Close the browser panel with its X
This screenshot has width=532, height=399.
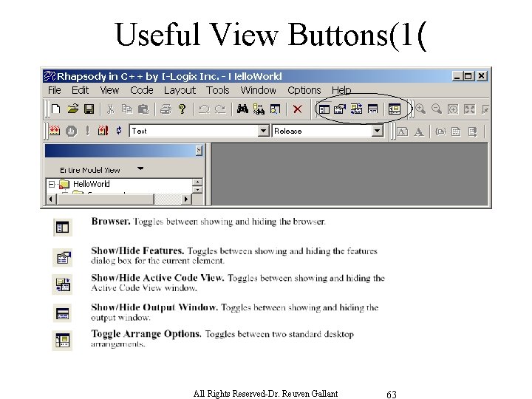tap(199, 150)
